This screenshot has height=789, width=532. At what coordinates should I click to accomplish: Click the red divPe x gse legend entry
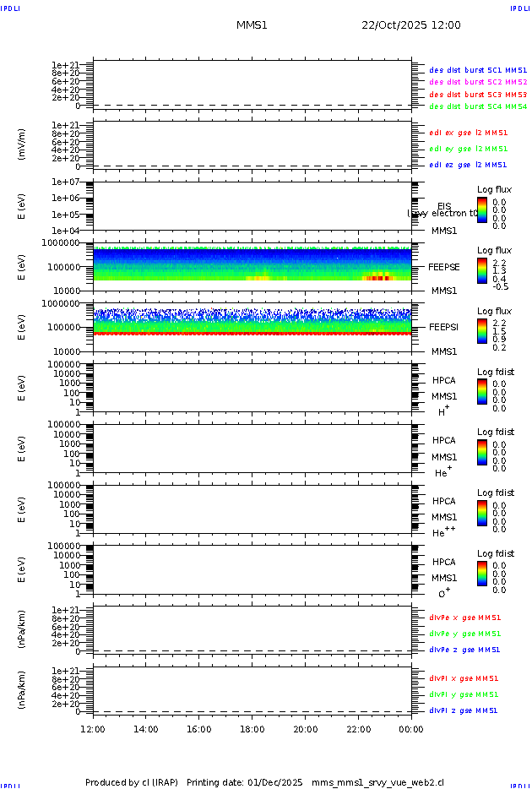coord(464,618)
